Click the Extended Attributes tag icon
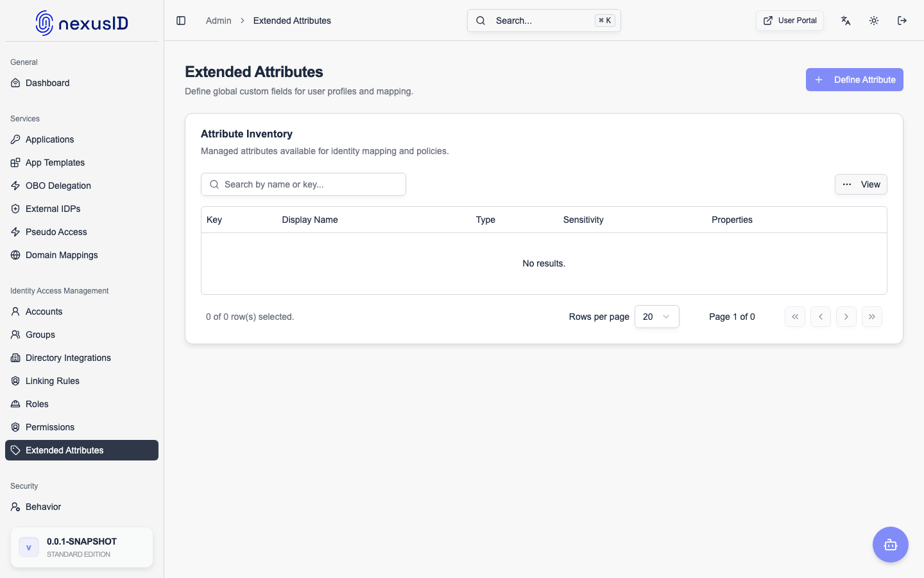 pyautogui.click(x=15, y=450)
